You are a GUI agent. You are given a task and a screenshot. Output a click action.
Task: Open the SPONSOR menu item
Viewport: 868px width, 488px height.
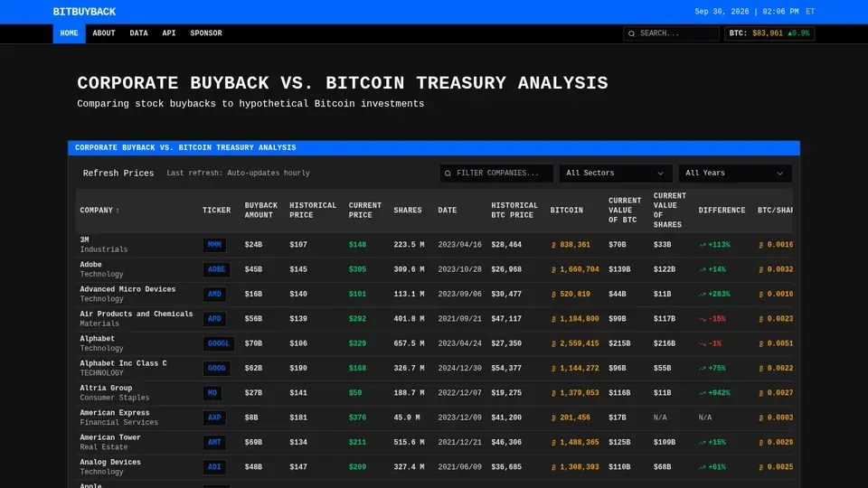pos(206,33)
